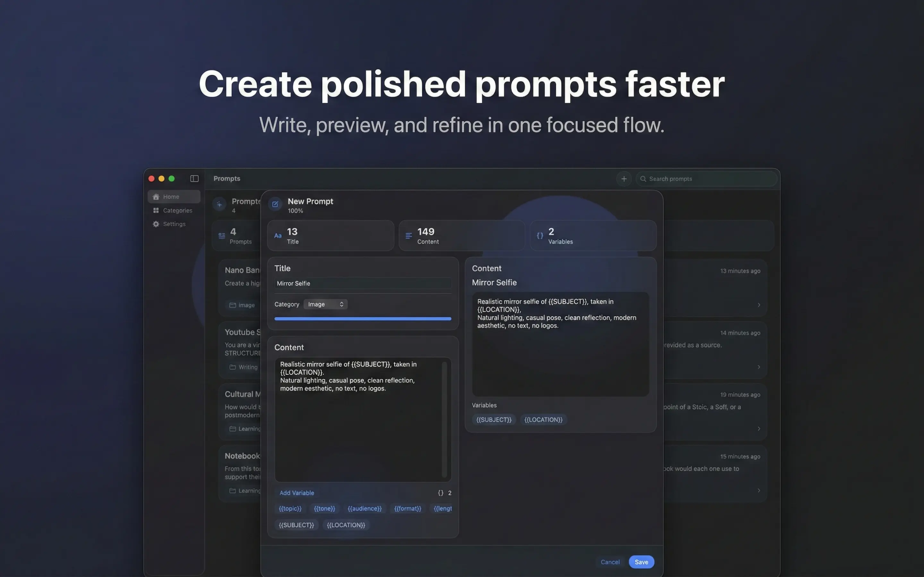The height and width of the screenshot is (577, 924).
Task: Click the search magnifier icon
Action: (x=643, y=179)
